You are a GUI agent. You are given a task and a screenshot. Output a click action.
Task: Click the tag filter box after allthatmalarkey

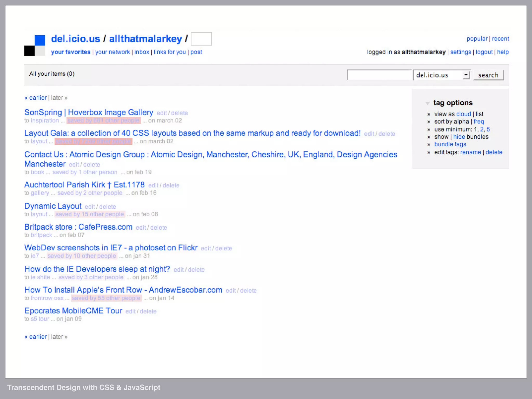201,39
